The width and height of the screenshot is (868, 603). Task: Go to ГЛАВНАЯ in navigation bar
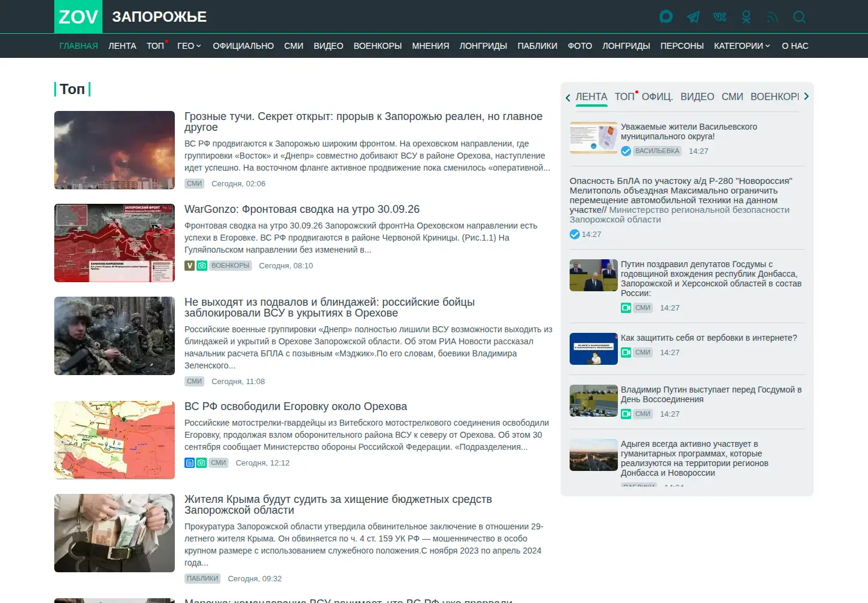[x=78, y=46]
